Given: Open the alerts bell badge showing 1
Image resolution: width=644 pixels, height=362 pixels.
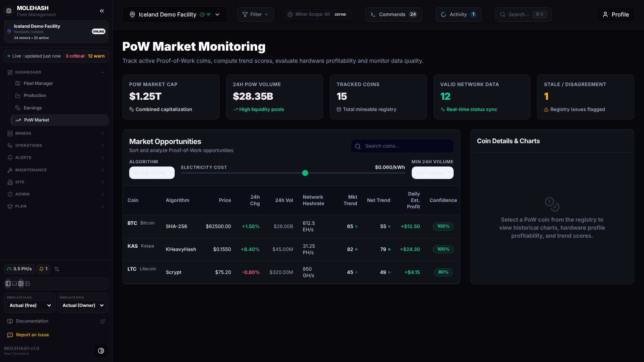Looking at the screenshot, I should (43, 269).
